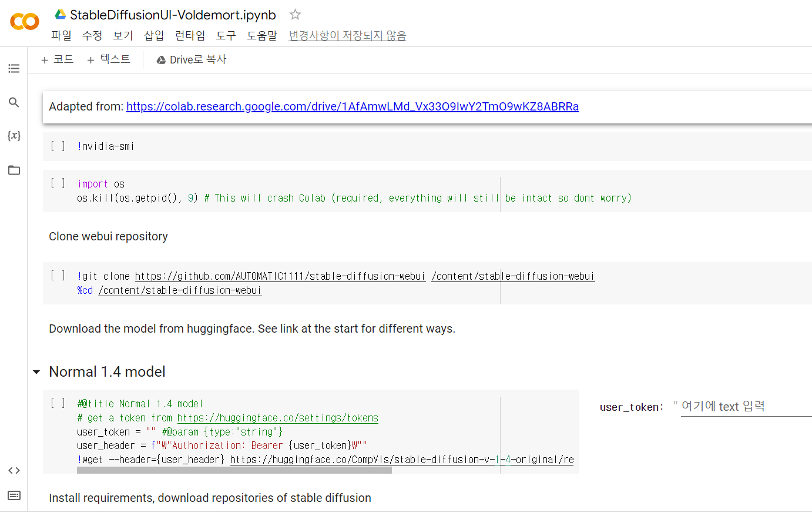Open the 런타임 menu

(x=190, y=35)
